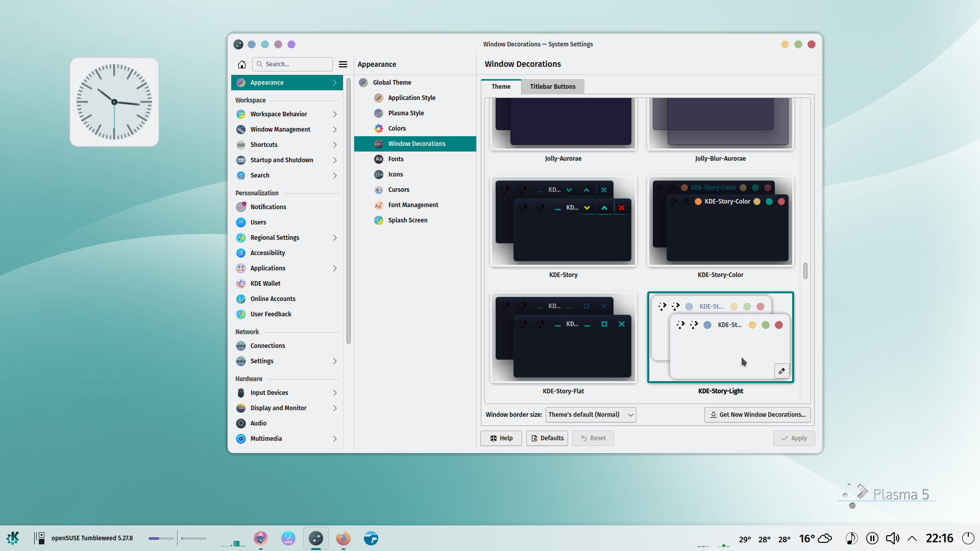Expand the Display and Monitor category
980x551 pixels.
(287, 408)
